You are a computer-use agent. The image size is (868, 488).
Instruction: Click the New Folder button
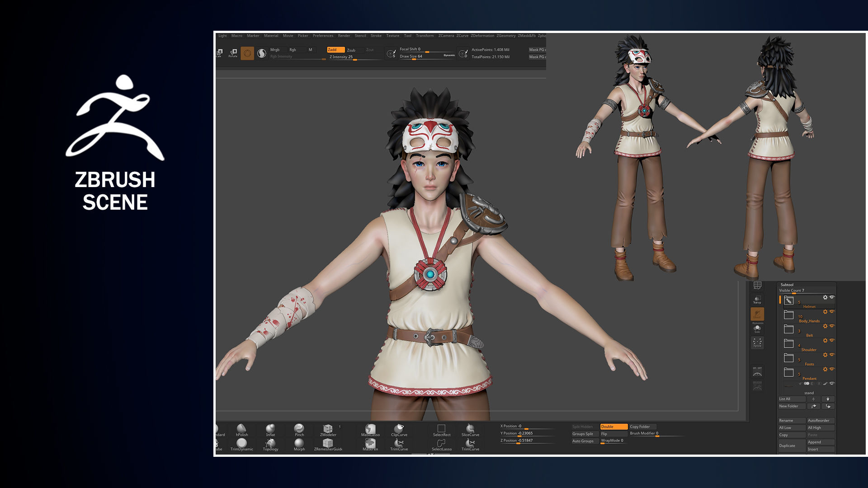click(792, 406)
